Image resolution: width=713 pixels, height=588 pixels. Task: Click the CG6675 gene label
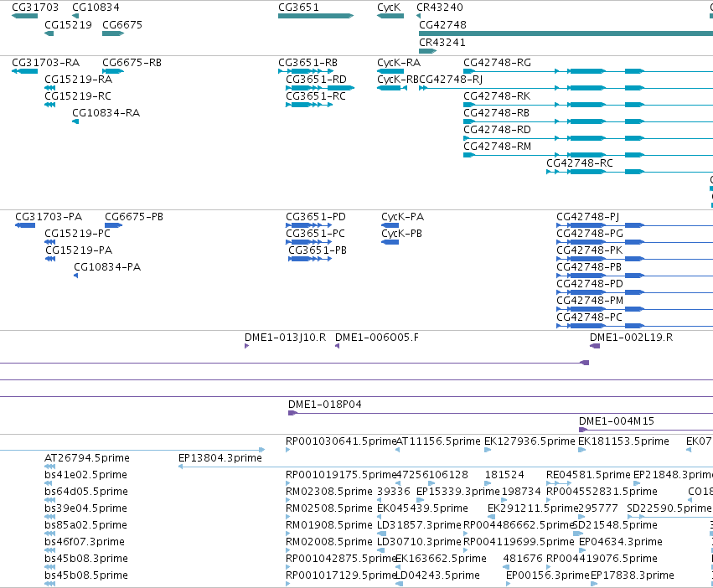[122, 24]
